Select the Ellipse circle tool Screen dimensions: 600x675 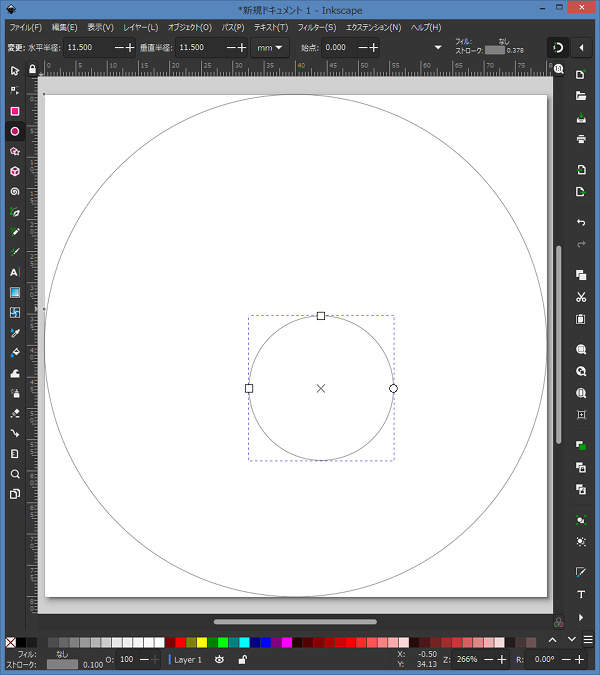click(15, 131)
